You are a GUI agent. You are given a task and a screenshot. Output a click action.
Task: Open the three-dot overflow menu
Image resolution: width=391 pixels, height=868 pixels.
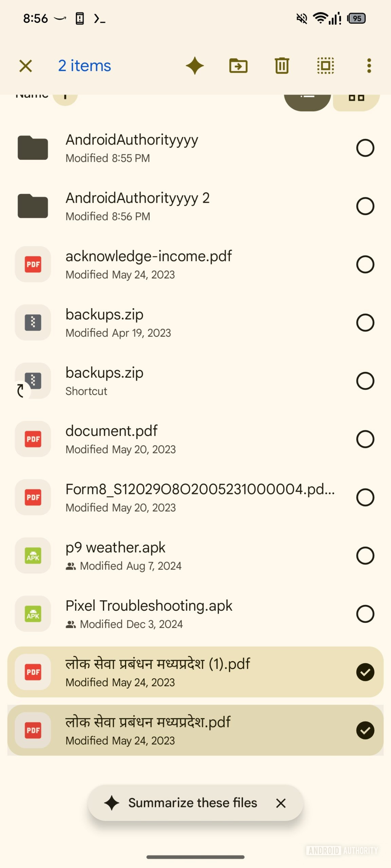[x=369, y=65]
